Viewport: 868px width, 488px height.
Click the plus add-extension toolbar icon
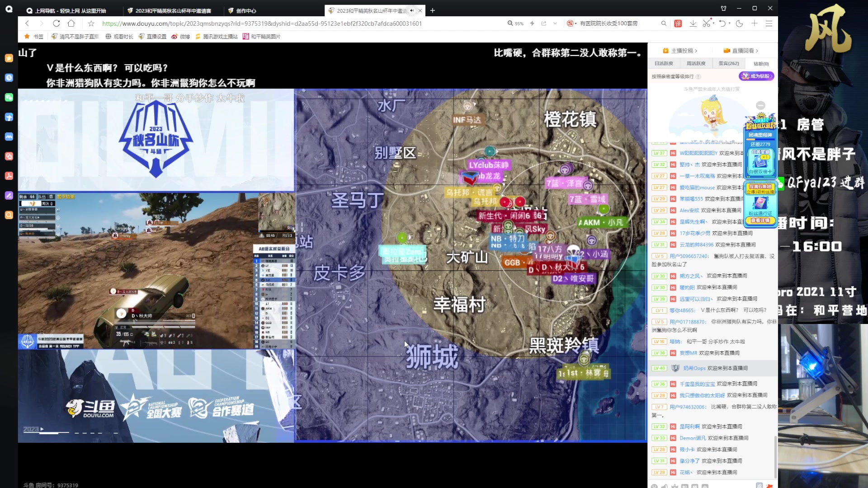click(x=755, y=23)
